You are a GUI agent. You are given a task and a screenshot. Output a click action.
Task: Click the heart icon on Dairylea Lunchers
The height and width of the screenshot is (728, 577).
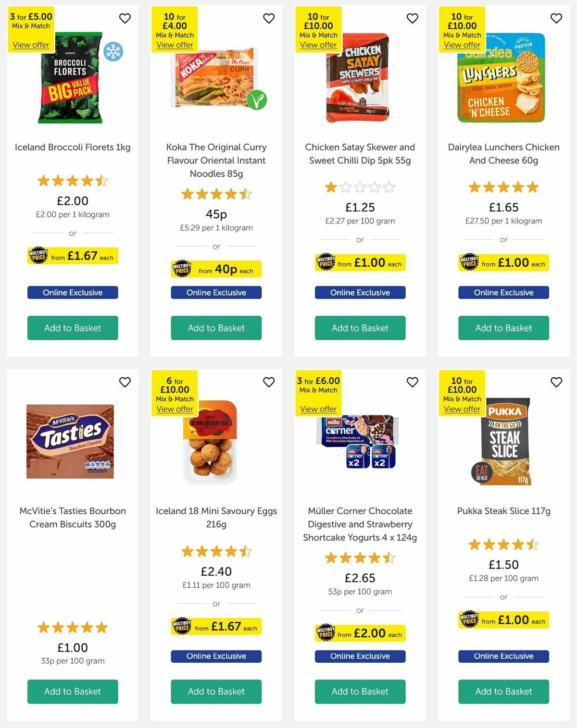556,18
